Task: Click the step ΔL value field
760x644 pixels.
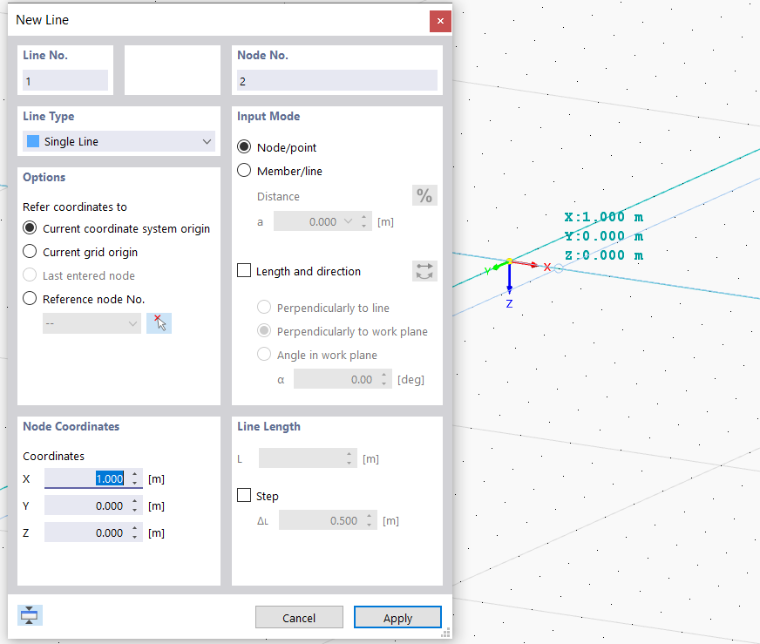Action: pyautogui.click(x=328, y=520)
